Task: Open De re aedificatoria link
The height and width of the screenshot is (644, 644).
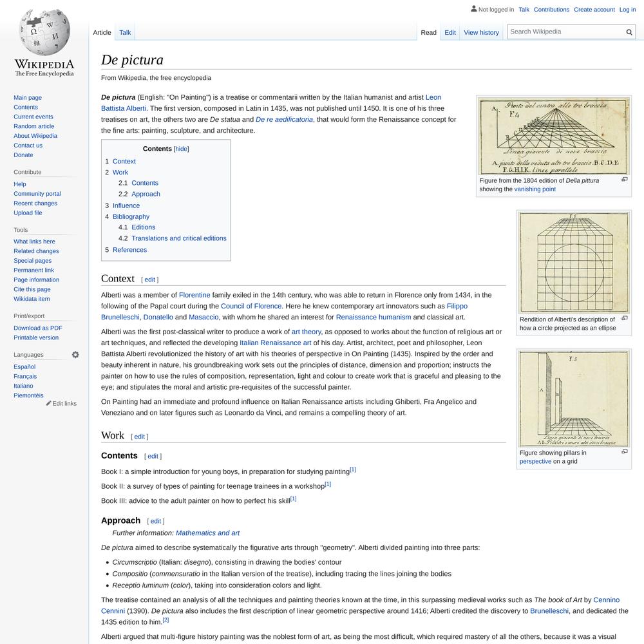Action: [x=284, y=120]
